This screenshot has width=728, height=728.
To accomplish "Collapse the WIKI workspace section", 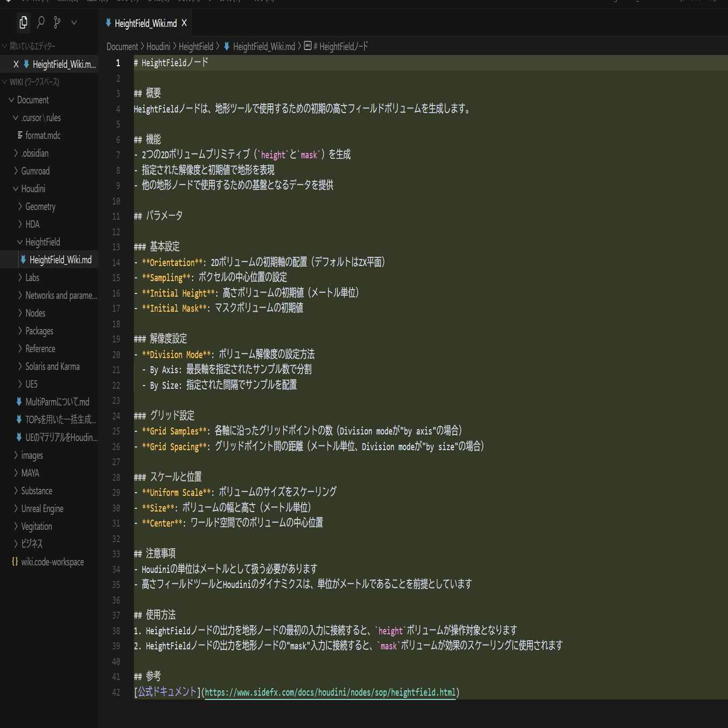I will (x=34, y=82).
